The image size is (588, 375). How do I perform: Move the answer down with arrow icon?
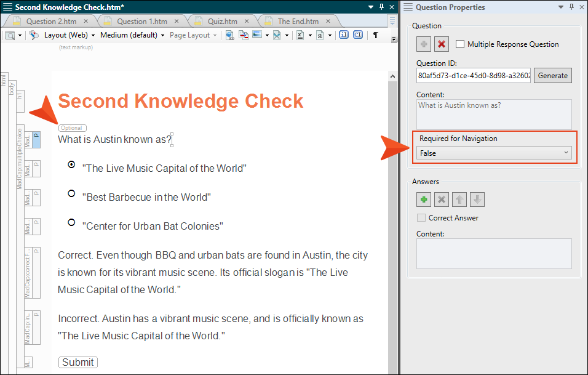pos(477,200)
